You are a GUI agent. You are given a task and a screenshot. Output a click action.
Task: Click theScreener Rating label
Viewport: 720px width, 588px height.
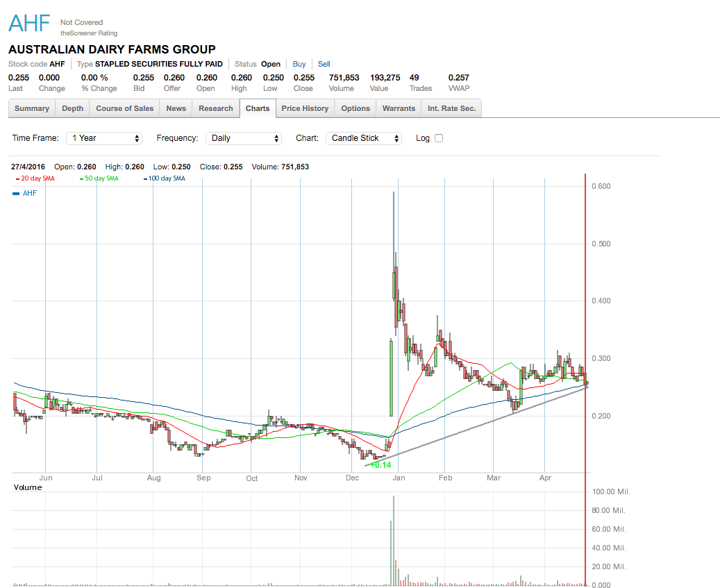tap(89, 33)
